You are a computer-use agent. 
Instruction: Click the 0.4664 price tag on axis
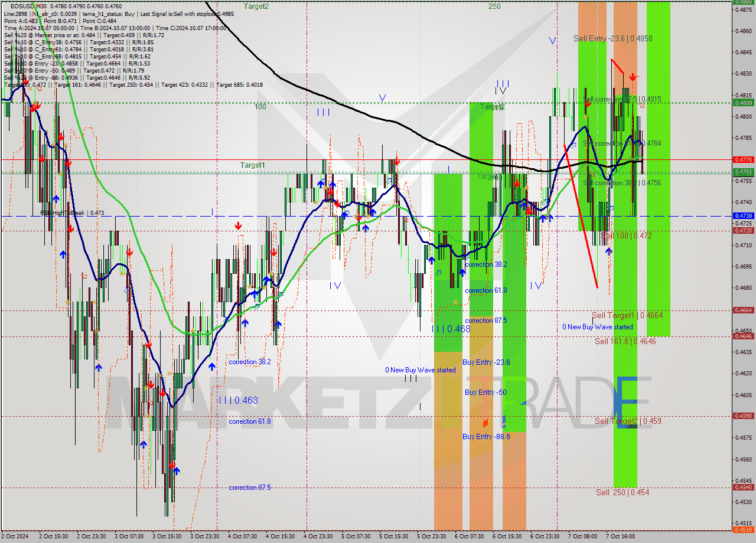pyautogui.click(x=743, y=310)
